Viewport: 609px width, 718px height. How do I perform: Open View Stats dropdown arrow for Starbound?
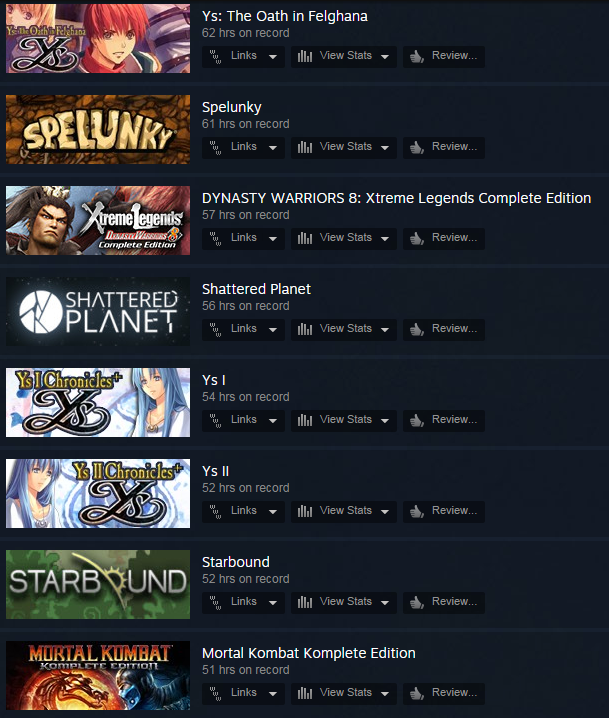[x=385, y=603]
